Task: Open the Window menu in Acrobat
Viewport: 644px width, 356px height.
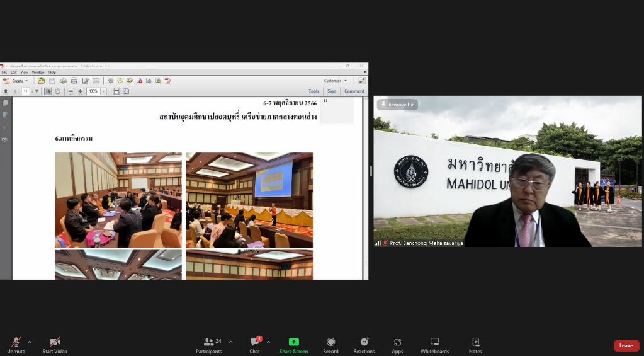Action: (x=38, y=72)
